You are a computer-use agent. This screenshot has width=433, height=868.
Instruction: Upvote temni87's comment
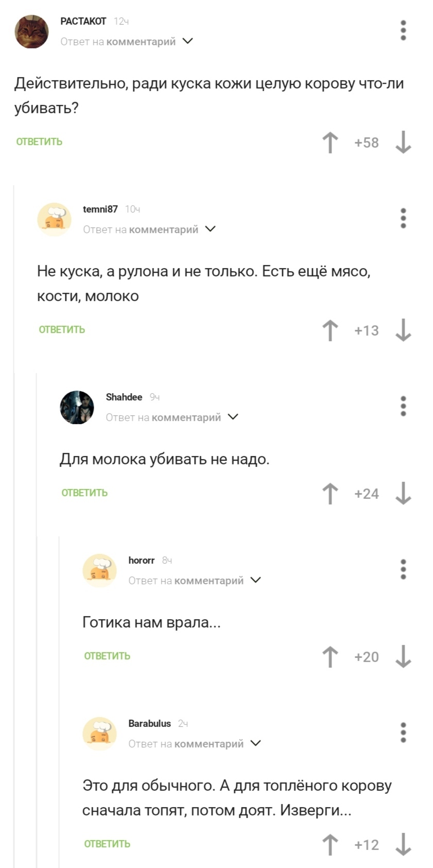[330, 331]
